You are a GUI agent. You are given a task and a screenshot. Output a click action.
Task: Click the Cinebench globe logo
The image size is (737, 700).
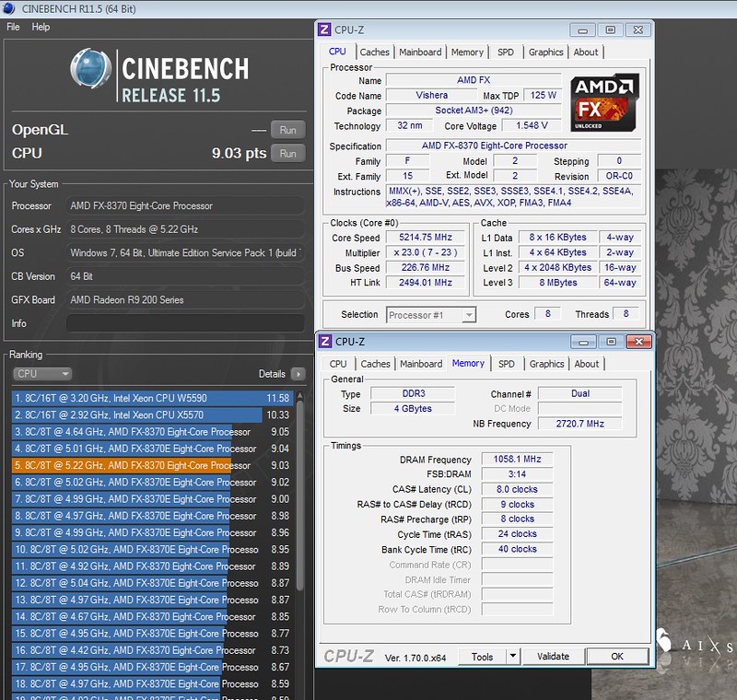(x=91, y=68)
